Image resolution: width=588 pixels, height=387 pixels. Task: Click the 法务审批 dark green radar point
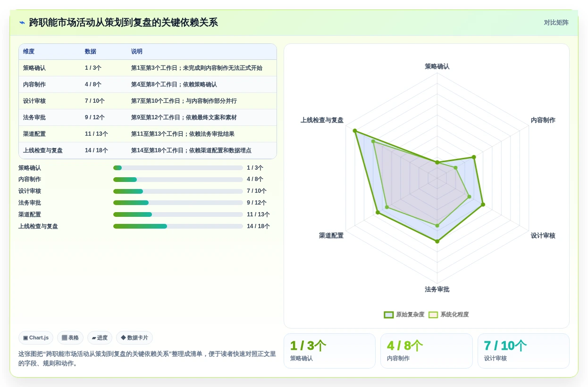click(x=437, y=241)
